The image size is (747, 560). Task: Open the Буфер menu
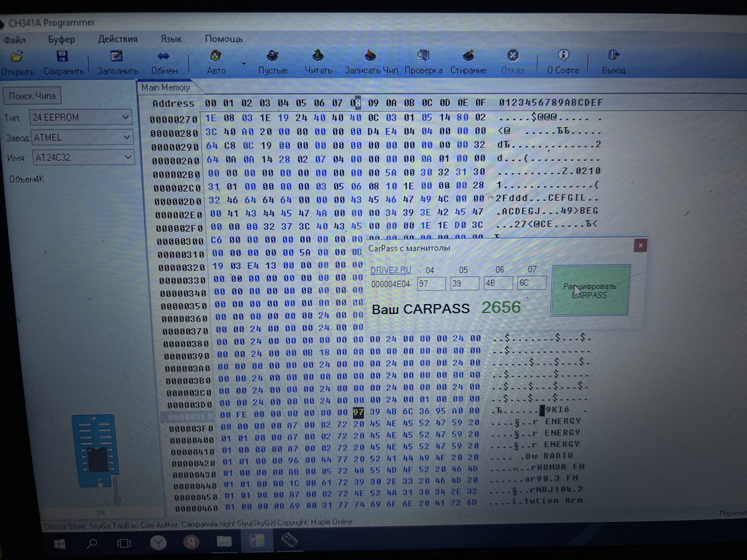tap(61, 40)
